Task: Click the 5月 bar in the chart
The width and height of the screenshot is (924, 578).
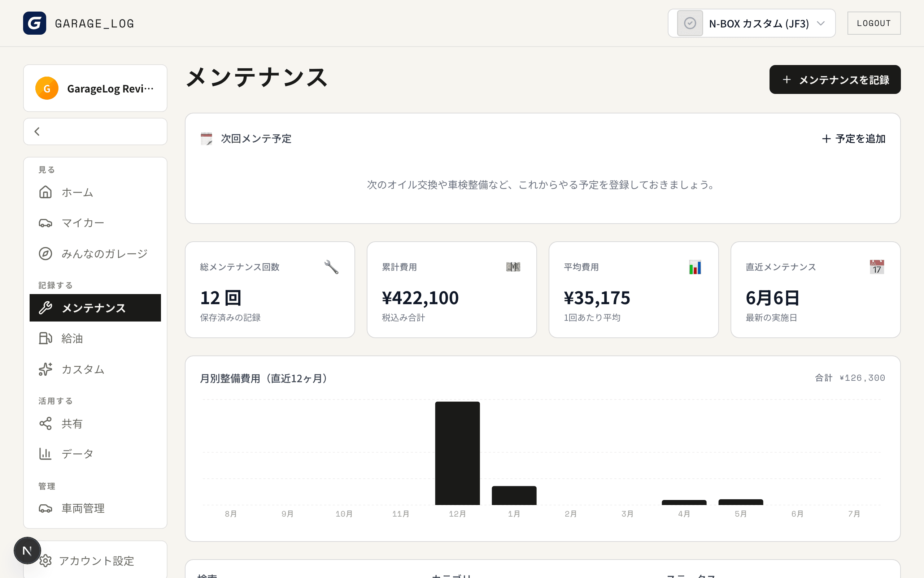Action: [x=741, y=502]
